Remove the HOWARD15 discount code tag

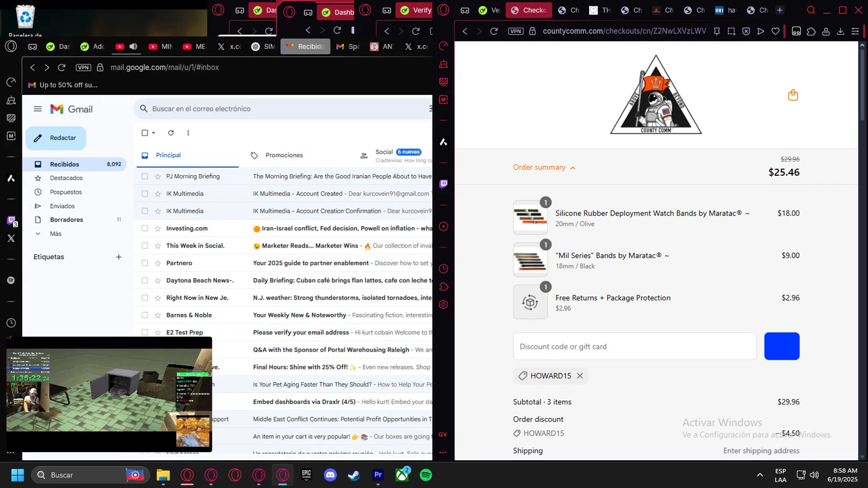click(x=580, y=376)
